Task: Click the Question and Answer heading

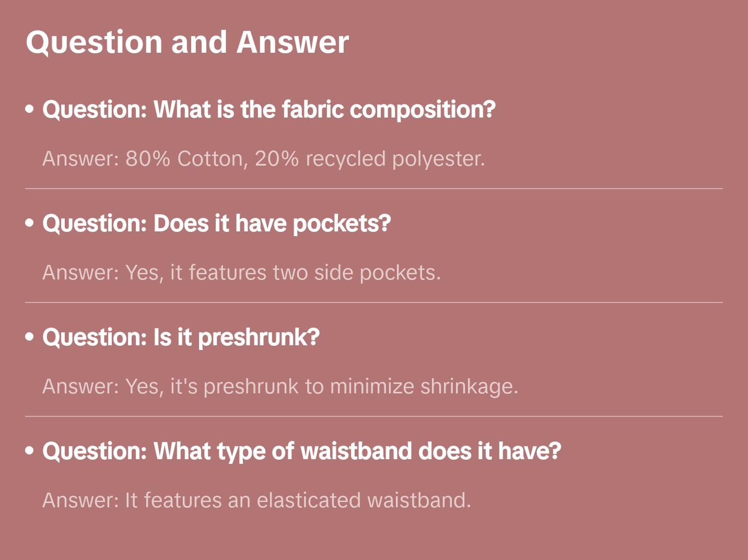Action: pyautogui.click(x=187, y=42)
